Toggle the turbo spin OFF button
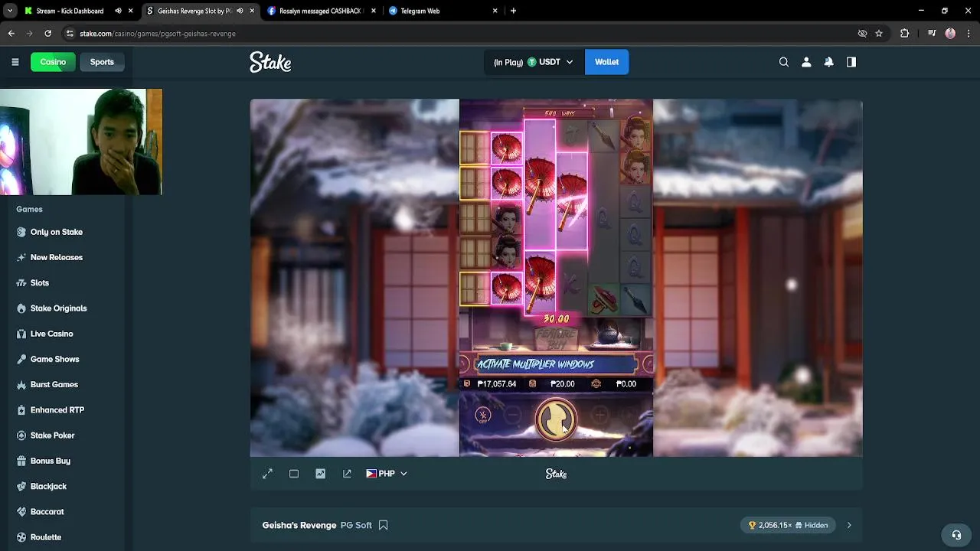The image size is (980, 551). click(x=482, y=416)
